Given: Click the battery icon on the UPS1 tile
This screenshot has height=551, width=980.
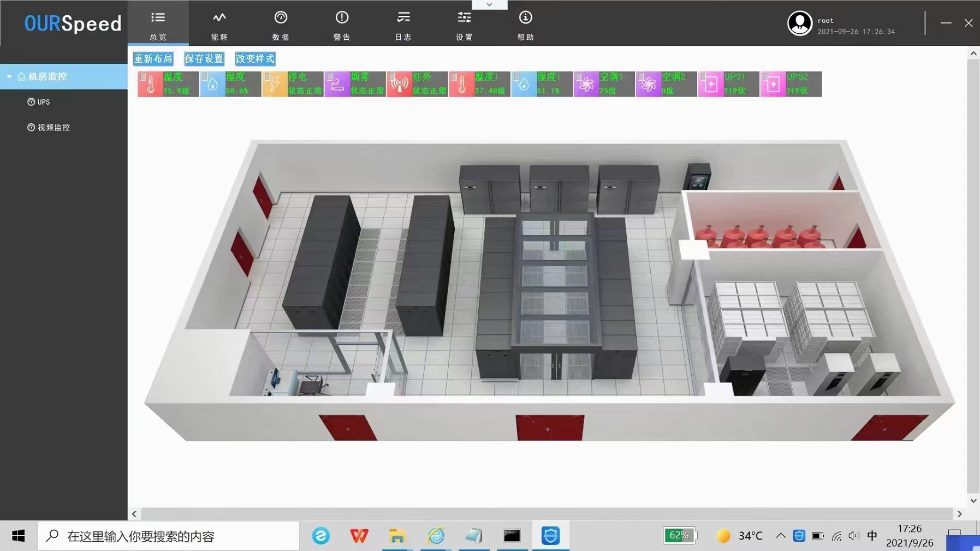Looking at the screenshot, I should [710, 85].
